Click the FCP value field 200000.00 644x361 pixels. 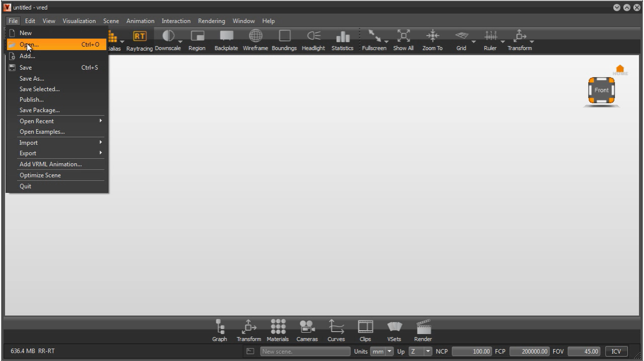click(x=530, y=352)
